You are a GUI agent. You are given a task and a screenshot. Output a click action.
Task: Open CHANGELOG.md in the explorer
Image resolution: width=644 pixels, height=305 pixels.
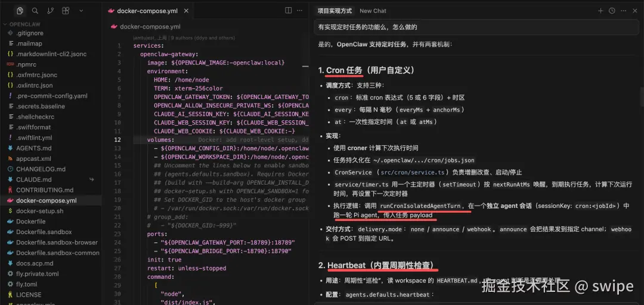(x=41, y=169)
